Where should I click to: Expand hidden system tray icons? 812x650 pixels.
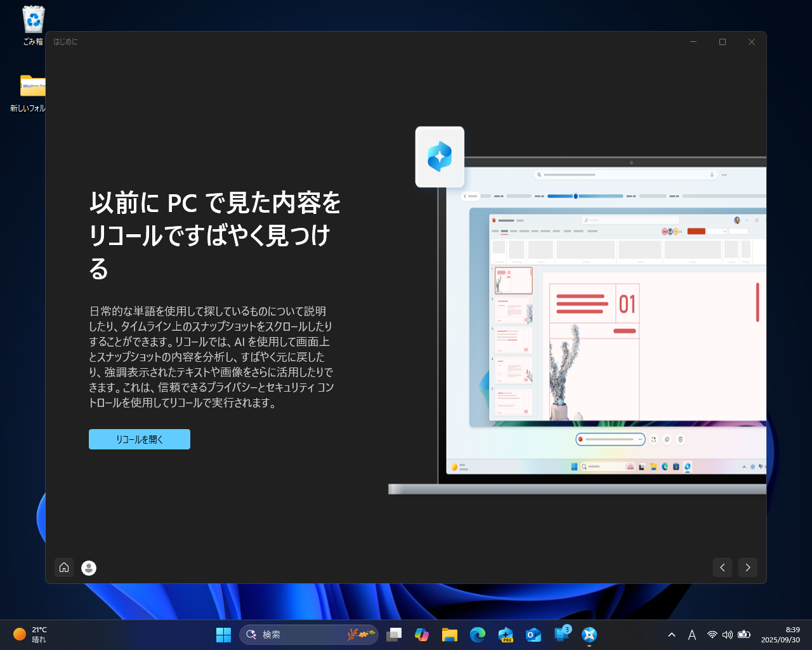pos(671,635)
